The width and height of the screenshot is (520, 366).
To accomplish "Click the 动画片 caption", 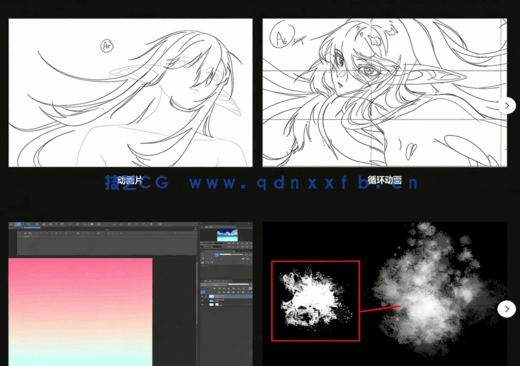I will point(130,181).
